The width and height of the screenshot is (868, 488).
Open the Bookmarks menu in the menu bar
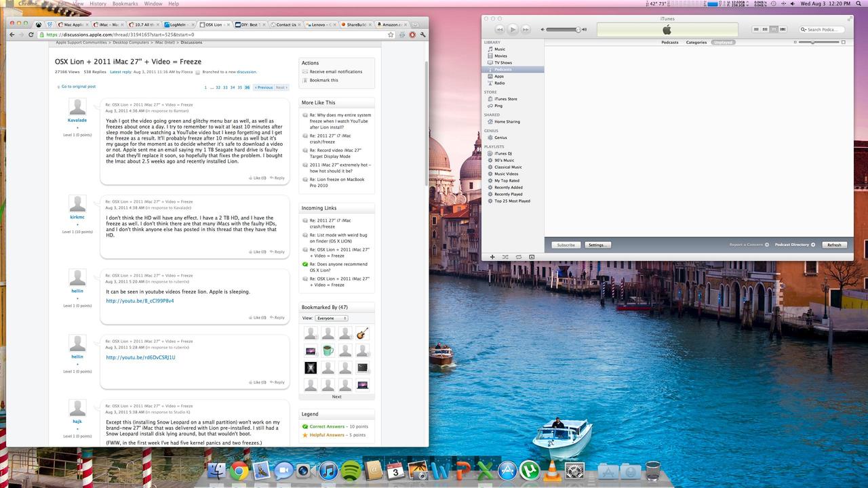(x=125, y=3)
